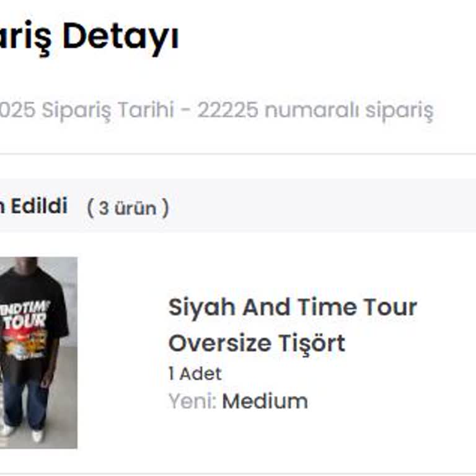This screenshot has height=476, width=476.
Task: Click the 'Medium' size value
Action: [x=265, y=402]
